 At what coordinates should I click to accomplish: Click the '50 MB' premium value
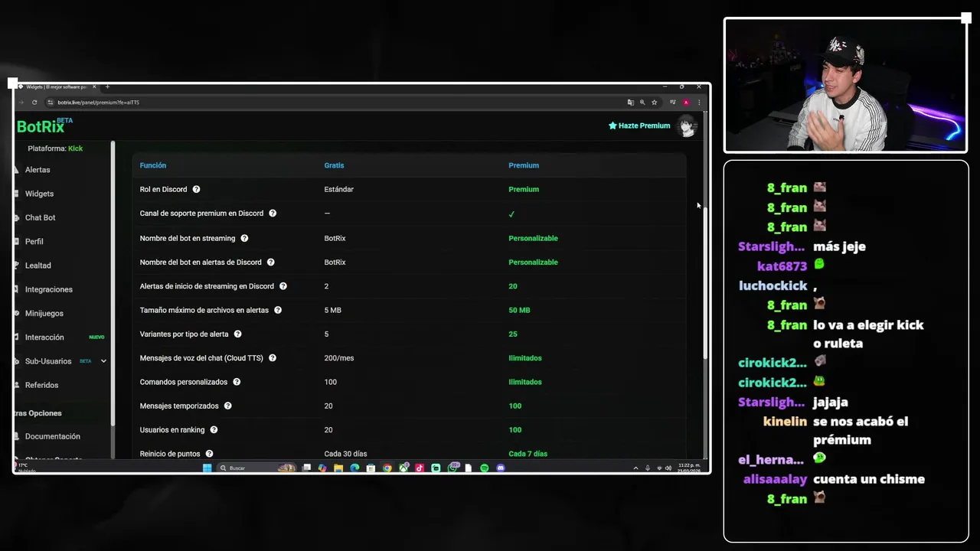[x=519, y=310]
